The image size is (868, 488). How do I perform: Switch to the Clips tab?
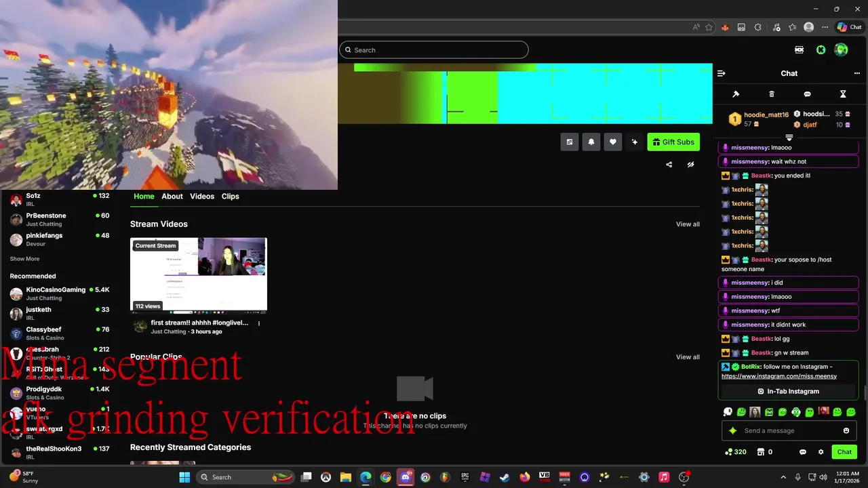231,196
